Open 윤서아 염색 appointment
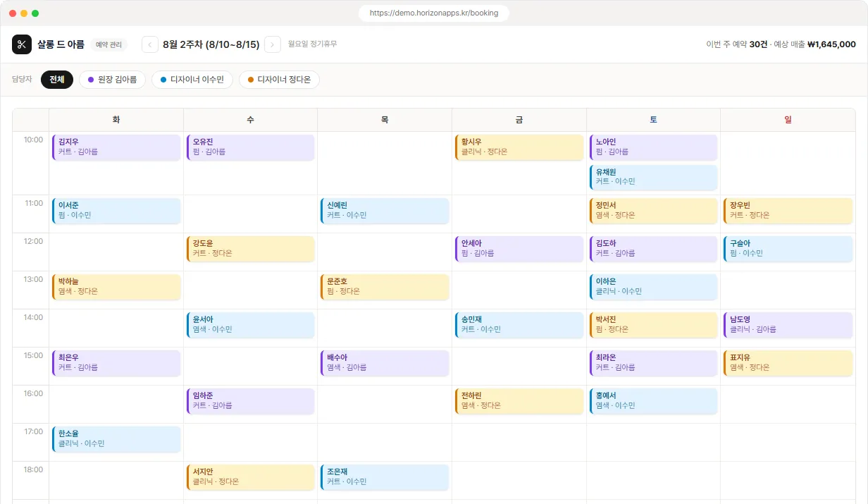The image size is (868, 504). 250,325
